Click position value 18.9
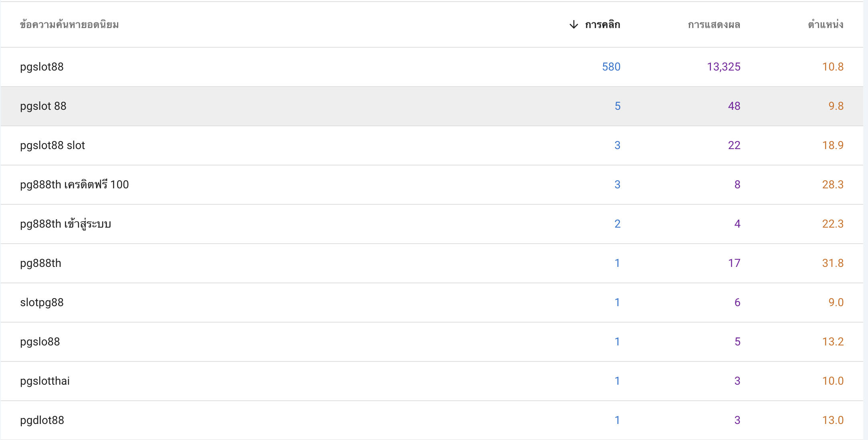Screen dimensions: 868x440 tap(833, 145)
